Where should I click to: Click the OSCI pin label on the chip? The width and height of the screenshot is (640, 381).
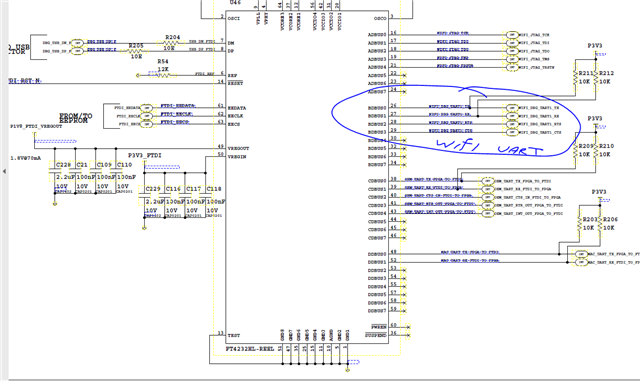point(234,19)
